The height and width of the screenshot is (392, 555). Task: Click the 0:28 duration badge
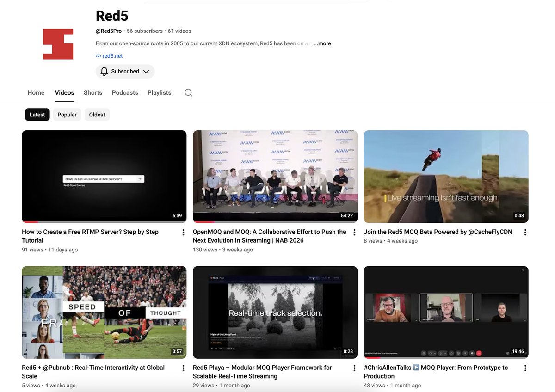(348, 352)
